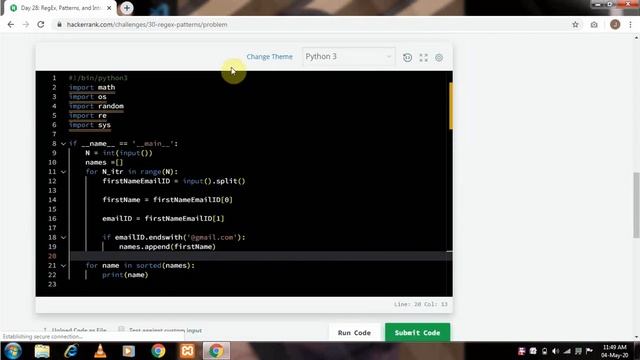Click 'names.append(firstName)' on line 19
Screen dimensions: 640x360
[167, 247]
